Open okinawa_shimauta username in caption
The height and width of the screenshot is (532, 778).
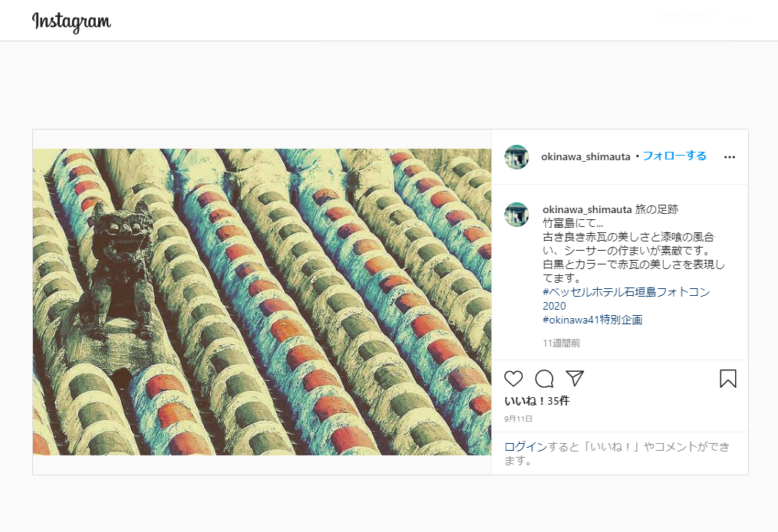(587, 209)
